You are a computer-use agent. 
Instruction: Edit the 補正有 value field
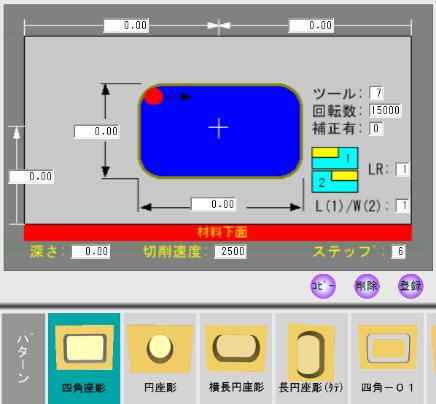tap(376, 129)
